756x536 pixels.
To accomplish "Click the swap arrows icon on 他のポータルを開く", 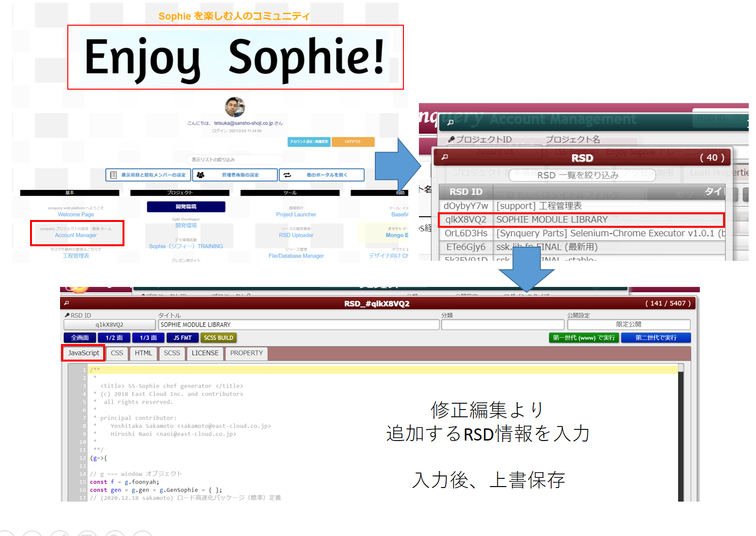I will [x=287, y=175].
